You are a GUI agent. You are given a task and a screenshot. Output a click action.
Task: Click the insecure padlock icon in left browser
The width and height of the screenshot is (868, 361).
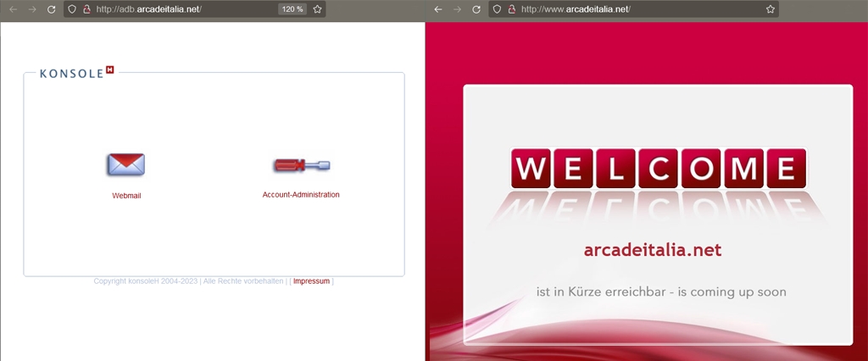pyautogui.click(x=86, y=9)
